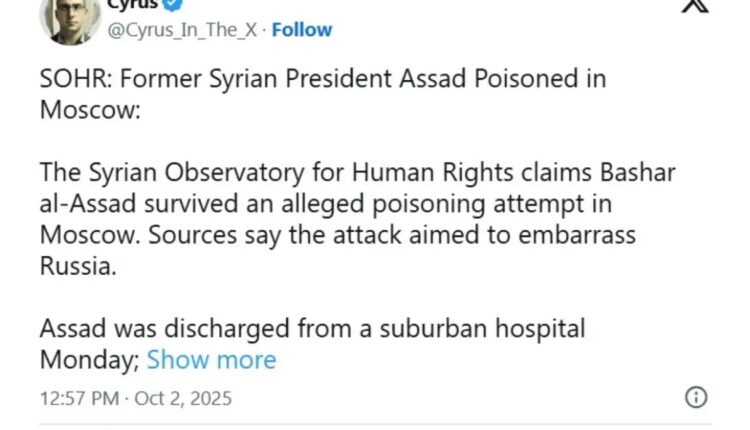Click the 12:57 PM post time
This screenshot has height=430, width=750.
(x=79, y=398)
